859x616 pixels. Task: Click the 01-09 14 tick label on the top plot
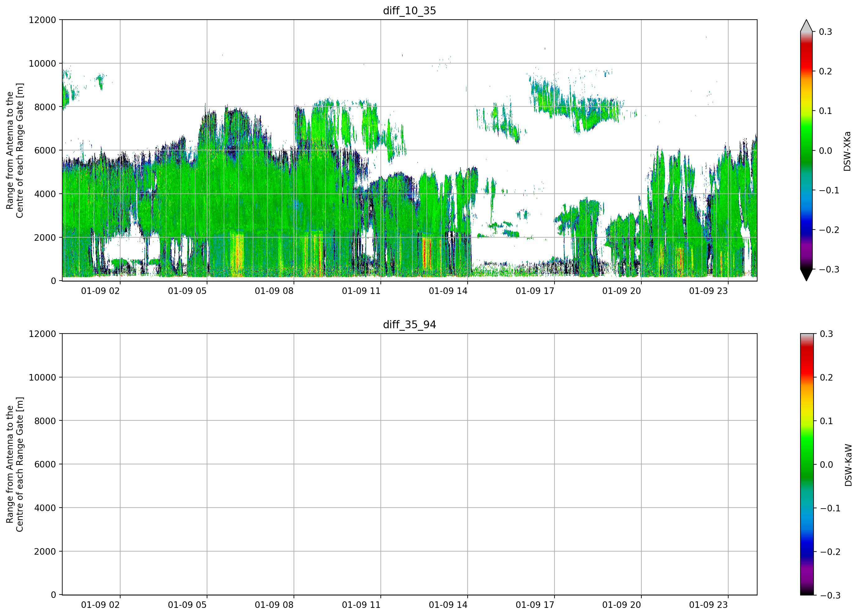pos(448,291)
